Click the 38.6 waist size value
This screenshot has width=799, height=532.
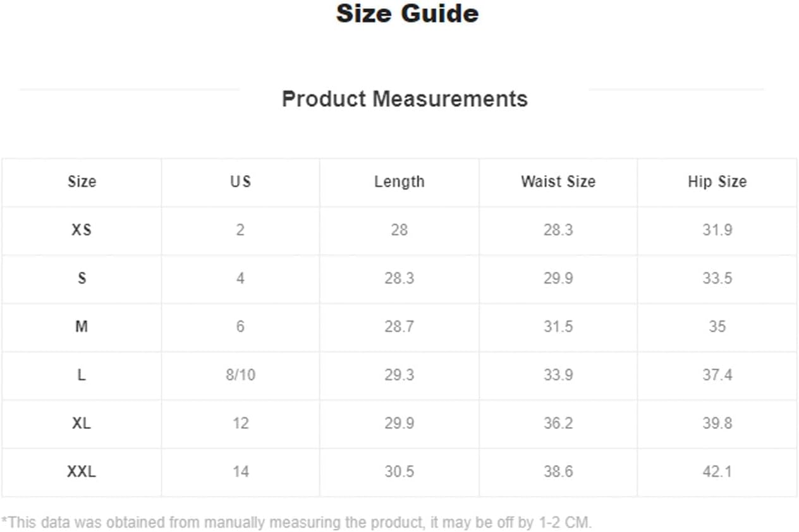[558, 472]
